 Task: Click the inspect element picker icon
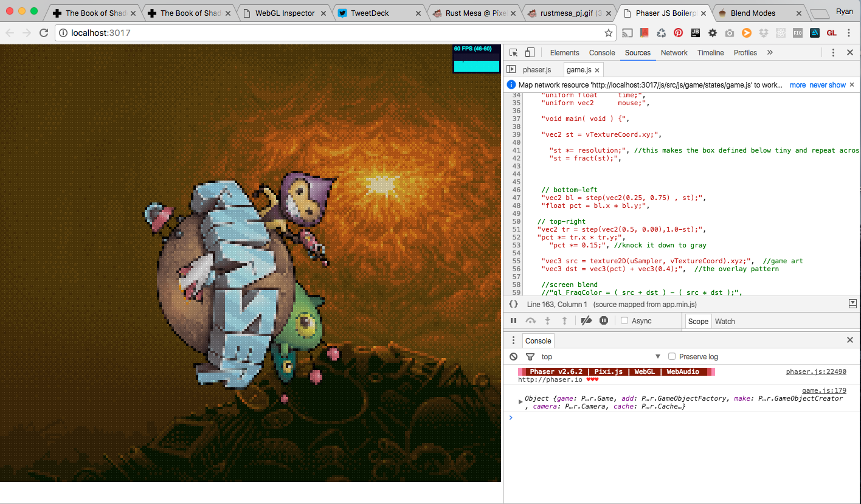(x=514, y=53)
